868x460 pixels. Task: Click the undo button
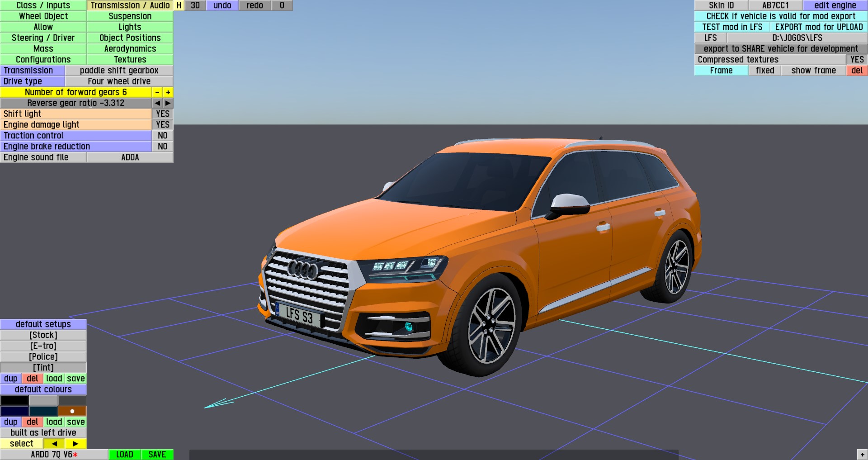(222, 5)
